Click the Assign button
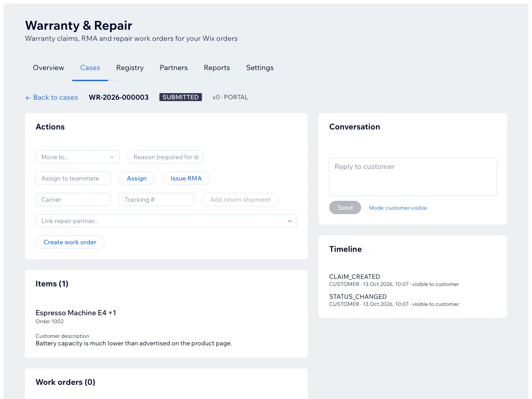 tap(137, 178)
